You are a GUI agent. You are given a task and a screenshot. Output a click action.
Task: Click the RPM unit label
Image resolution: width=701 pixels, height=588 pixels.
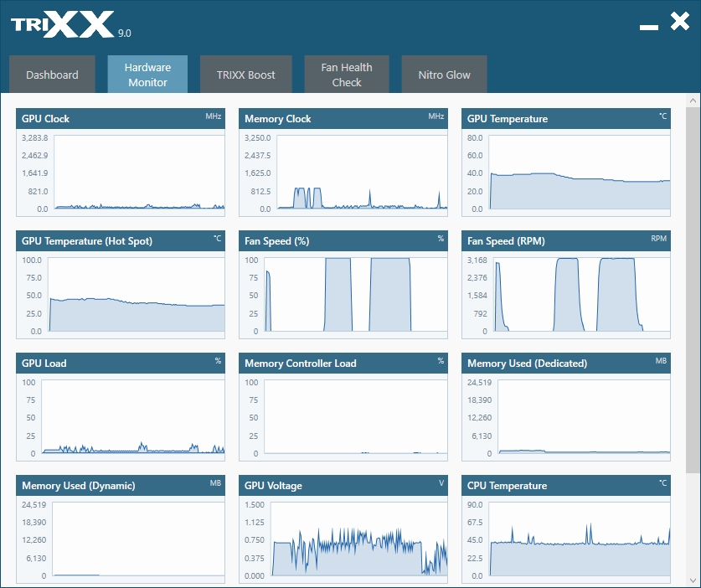(x=658, y=239)
